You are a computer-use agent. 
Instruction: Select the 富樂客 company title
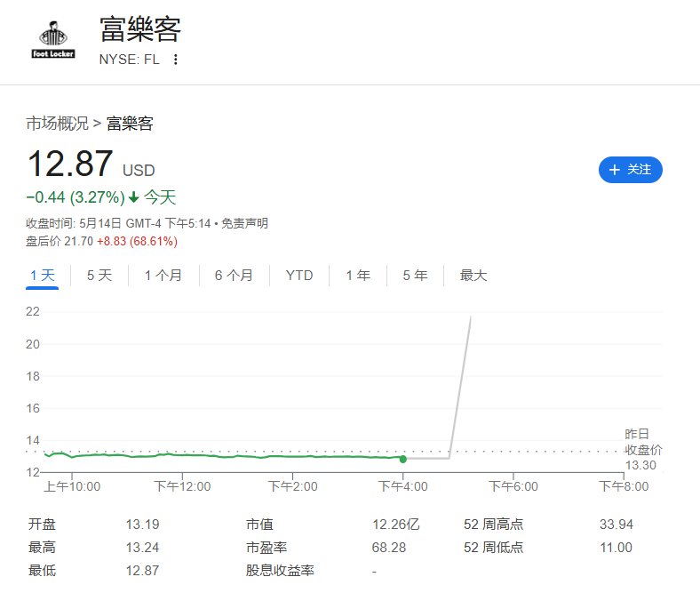pos(140,29)
